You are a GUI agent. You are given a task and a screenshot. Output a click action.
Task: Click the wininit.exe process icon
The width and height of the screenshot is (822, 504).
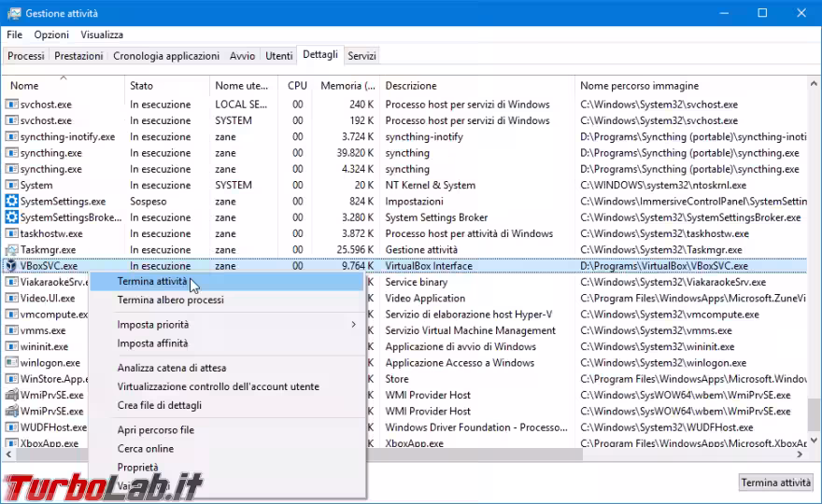pos(11,346)
